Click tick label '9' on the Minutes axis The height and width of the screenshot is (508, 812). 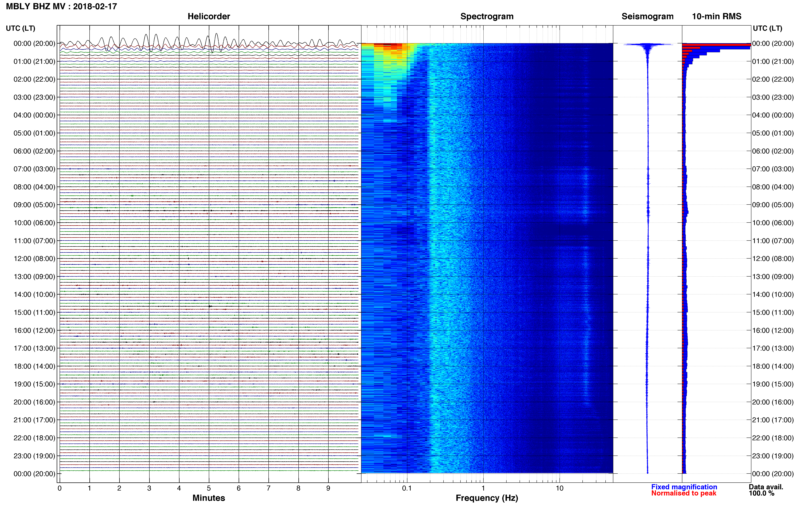point(328,488)
